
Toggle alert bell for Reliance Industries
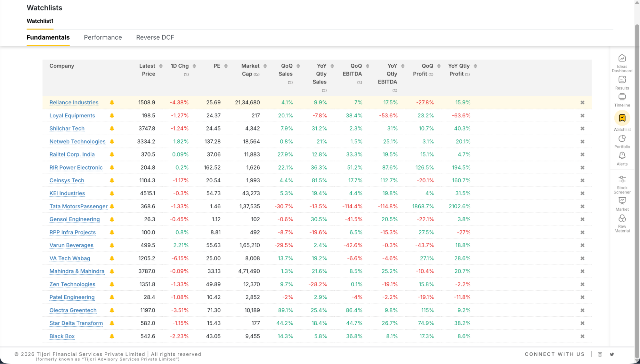point(112,103)
